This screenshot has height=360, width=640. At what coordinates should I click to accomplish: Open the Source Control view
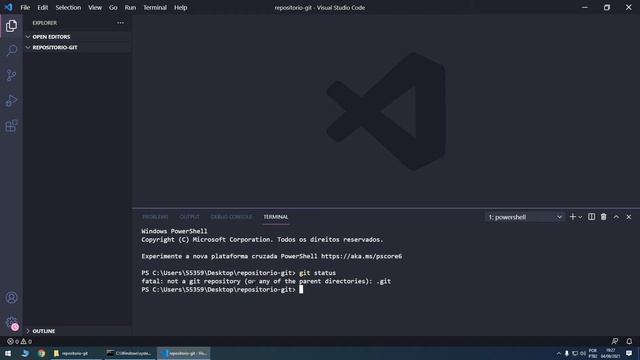tap(11, 75)
